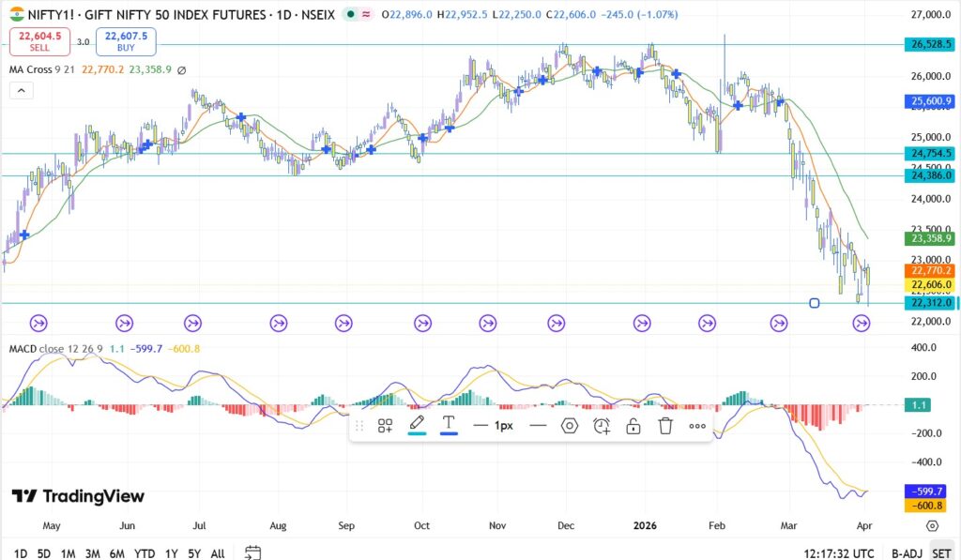
Task: Open the text color T tool
Action: (x=449, y=426)
